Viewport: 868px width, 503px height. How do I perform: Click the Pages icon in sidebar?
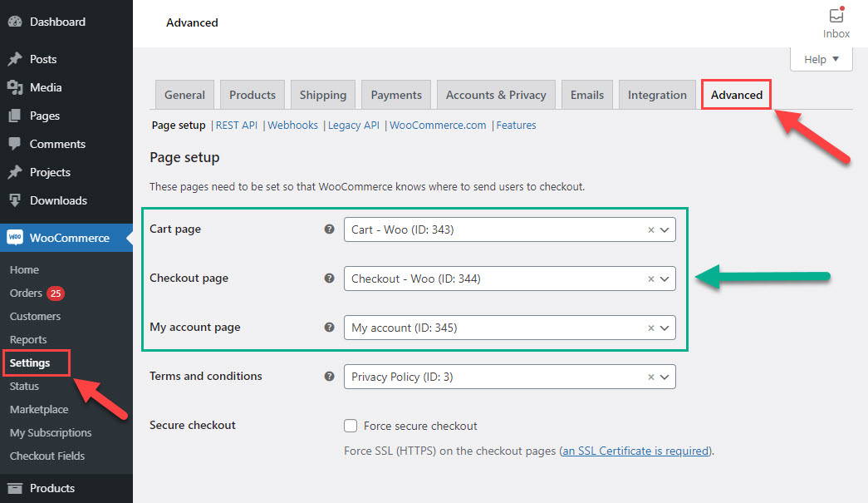pos(15,116)
